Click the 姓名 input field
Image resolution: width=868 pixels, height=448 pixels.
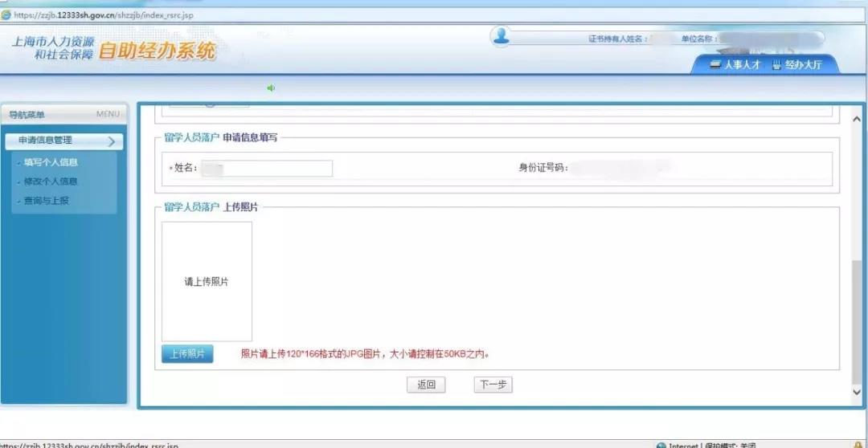[266, 168]
